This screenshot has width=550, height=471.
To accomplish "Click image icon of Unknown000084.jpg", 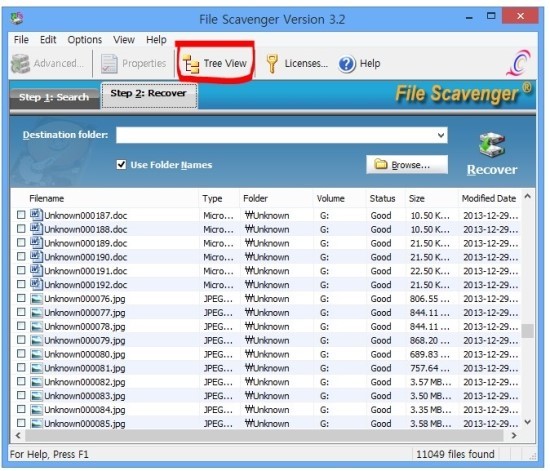I will (36, 410).
